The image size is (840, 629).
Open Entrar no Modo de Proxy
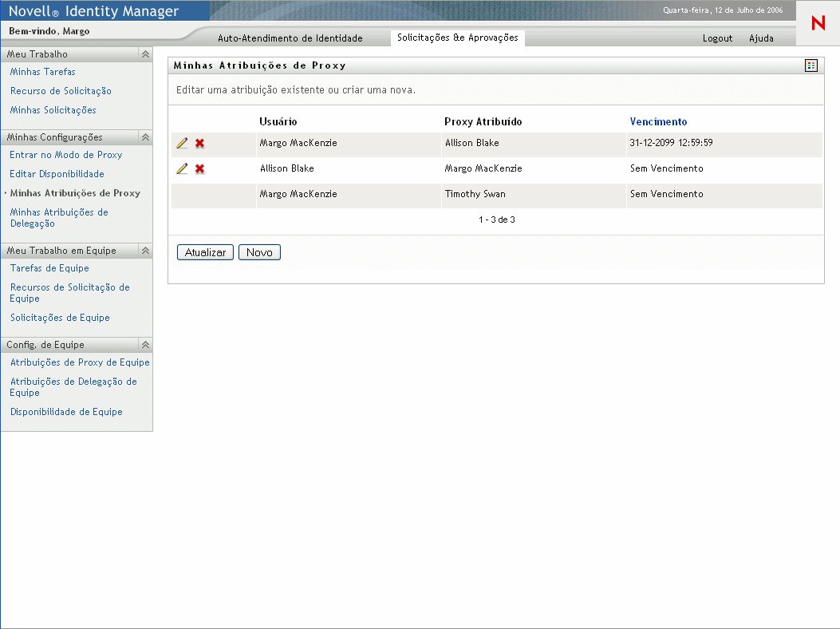(x=66, y=155)
